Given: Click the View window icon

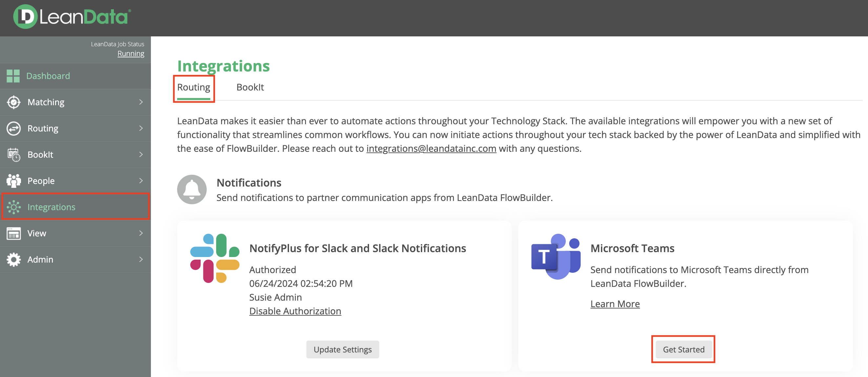Looking at the screenshot, I should (x=13, y=233).
